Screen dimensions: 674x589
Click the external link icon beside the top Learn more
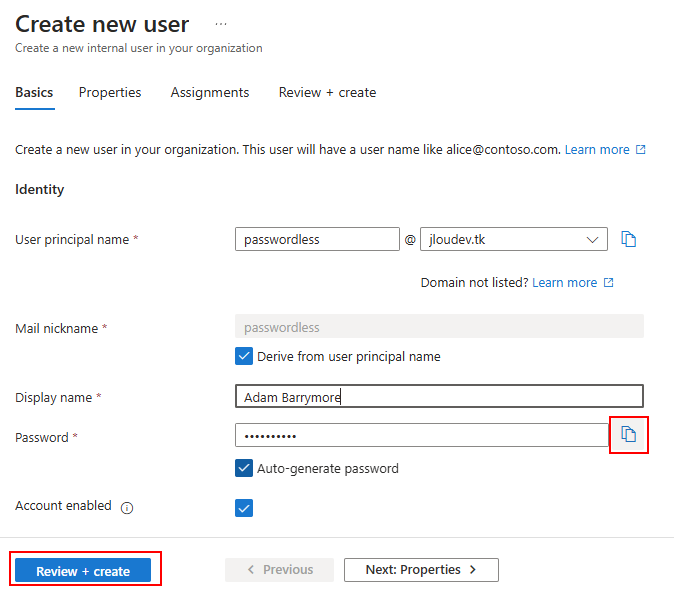[641, 150]
